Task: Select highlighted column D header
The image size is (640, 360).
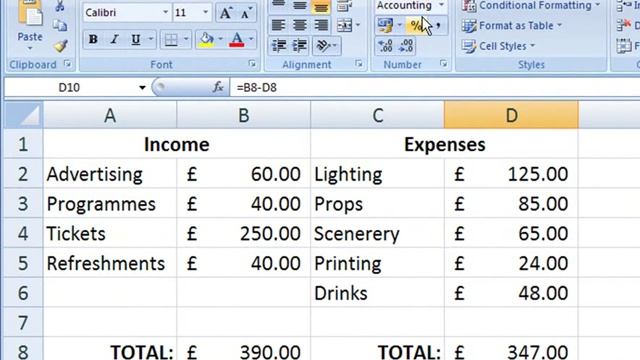Action: [x=511, y=116]
